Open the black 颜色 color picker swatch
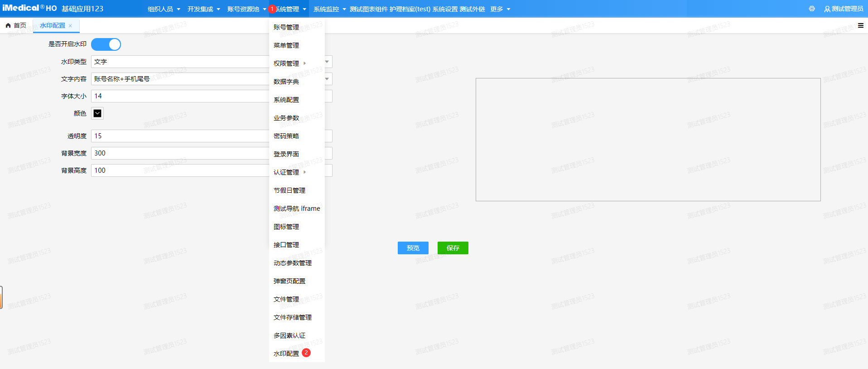 (97, 113)
